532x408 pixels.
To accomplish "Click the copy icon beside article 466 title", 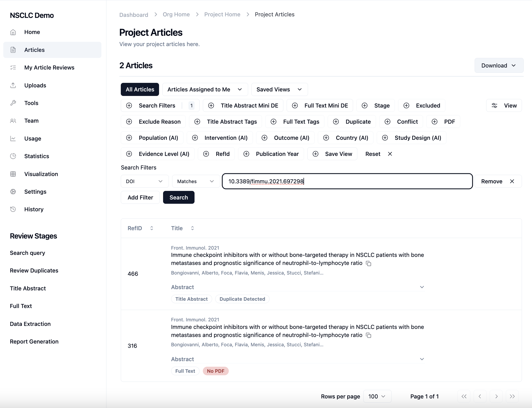I will point(368,263).
